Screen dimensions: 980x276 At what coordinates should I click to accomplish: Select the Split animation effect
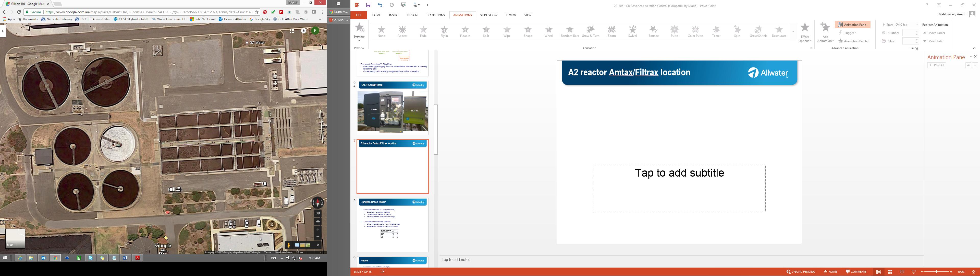pos(486,32)
